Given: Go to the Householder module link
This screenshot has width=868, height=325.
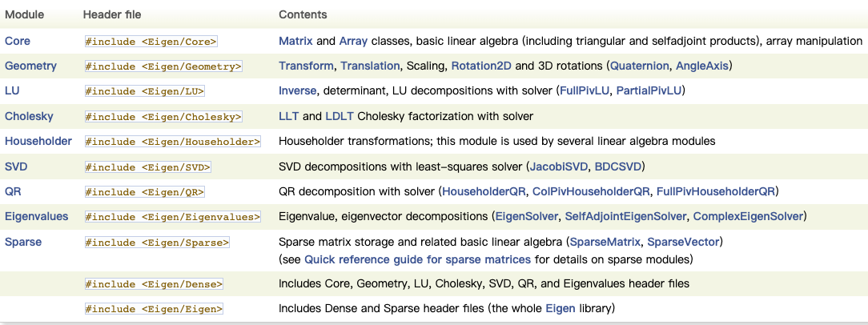Looking at the screenshot, I should pos(38,141).
